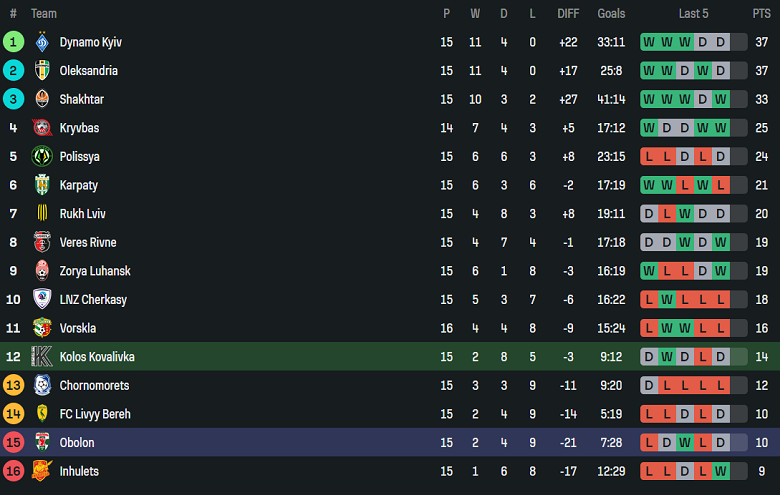Click the green position 1 rank badge
Viewport: 780px width, 495px height.
(x=13, y=42)
